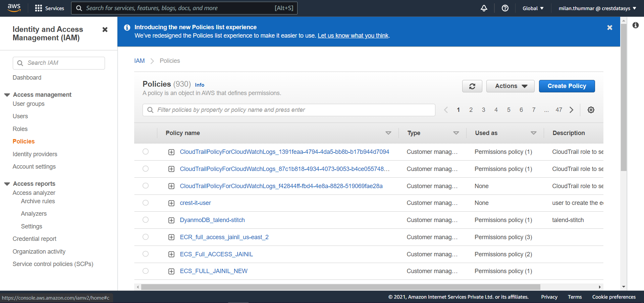
Task: Focus the Search IAM field
Action: tap(59, 63)
